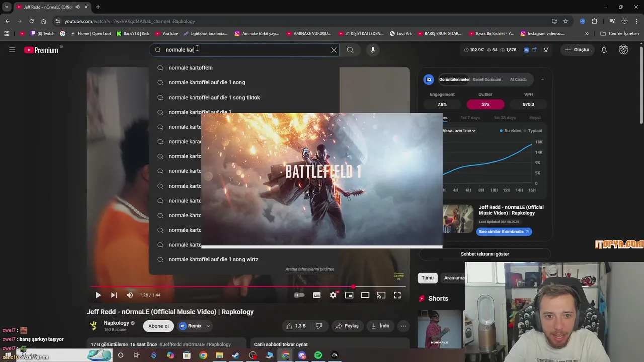Open Chrome extensions puzzle icon
This screenshot has height=362, width=644.
point(595,21)
